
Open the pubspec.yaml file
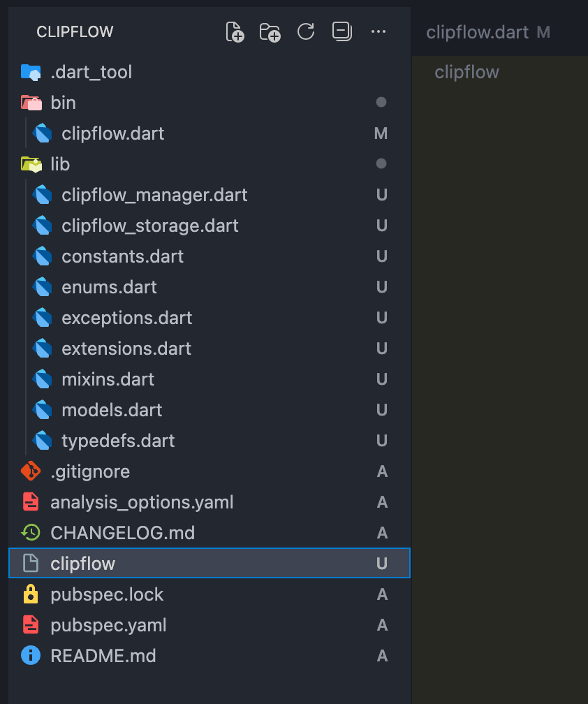click(x=108, y=625)
